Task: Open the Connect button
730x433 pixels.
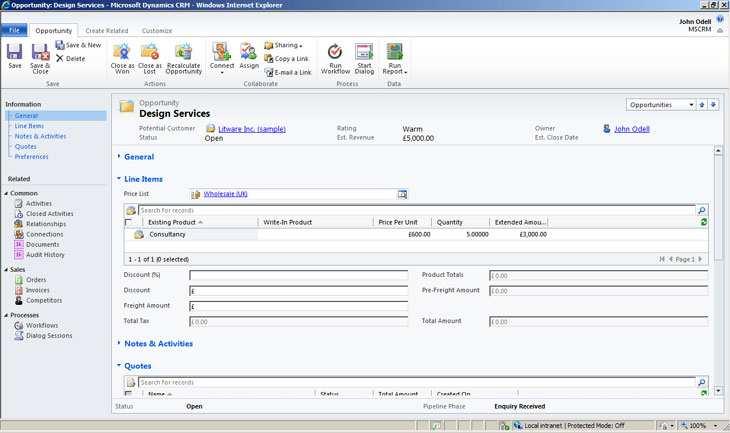Action: click(x=222, y=58)
